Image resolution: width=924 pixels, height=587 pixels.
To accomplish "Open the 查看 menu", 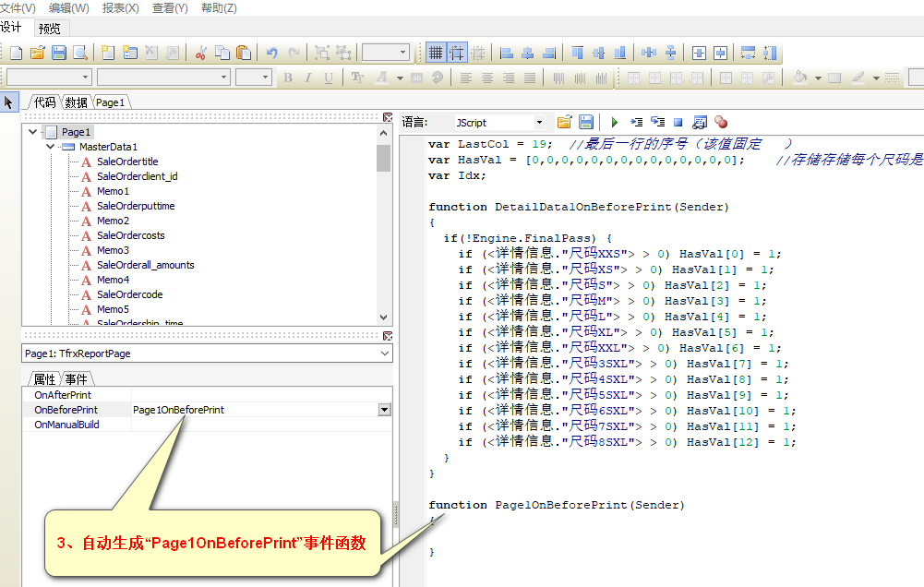I will pyautogui.click(x=170, y=8).
